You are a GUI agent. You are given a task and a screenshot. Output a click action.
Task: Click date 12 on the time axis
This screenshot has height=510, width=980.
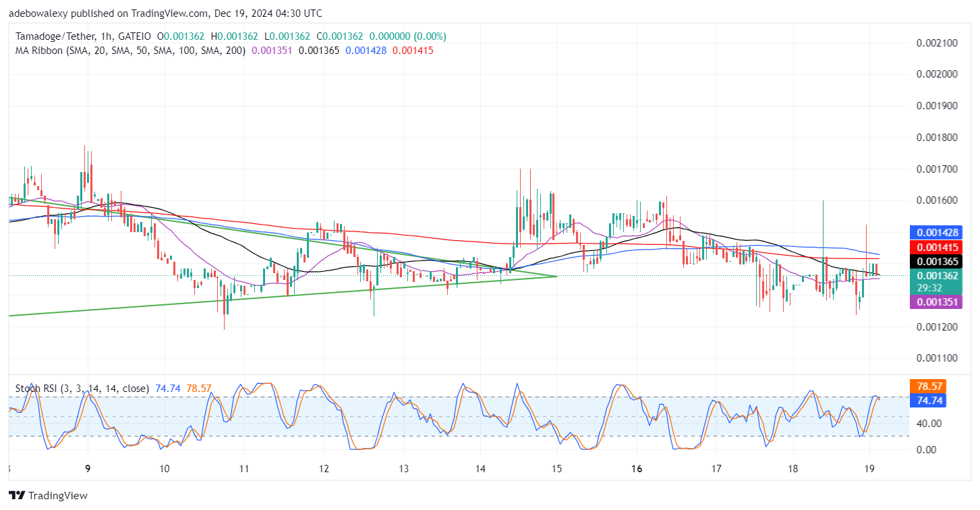tap(323, 468)
